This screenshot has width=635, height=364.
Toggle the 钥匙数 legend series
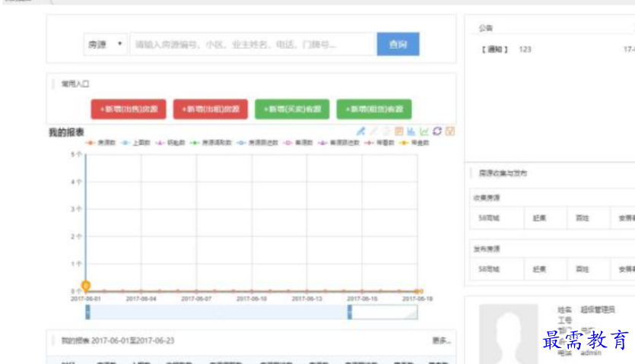point(170,143)
